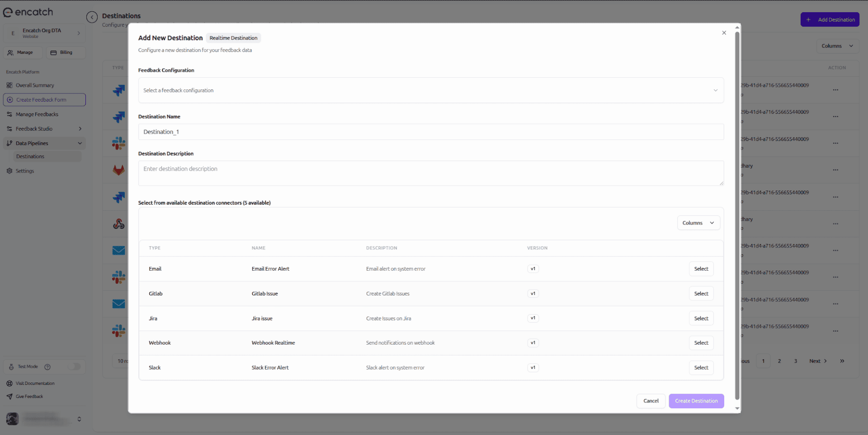Viewport: 868px width, 435px height.
Task: Open Manage Feedbacks in the sidebar
Action: (37, 114)
